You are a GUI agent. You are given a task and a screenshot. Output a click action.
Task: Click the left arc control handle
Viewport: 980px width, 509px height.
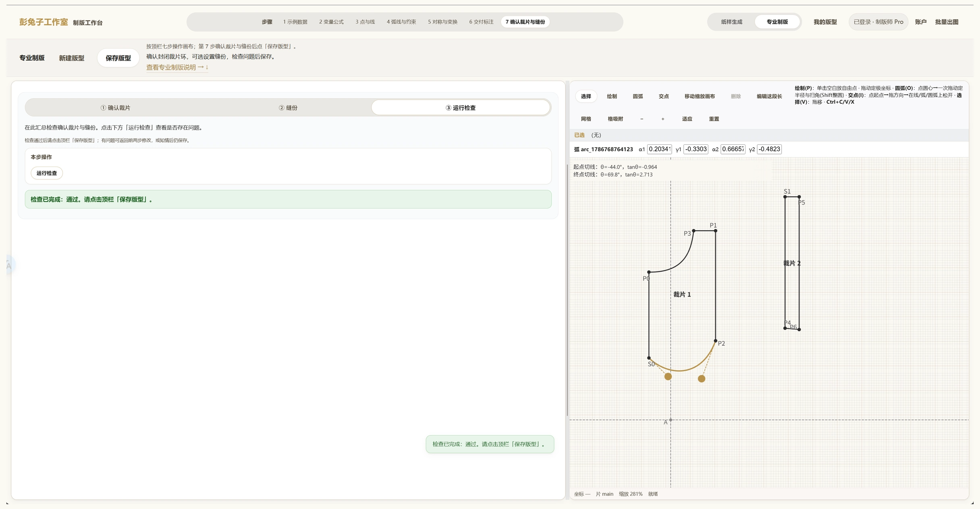click(x=668, y=376)
